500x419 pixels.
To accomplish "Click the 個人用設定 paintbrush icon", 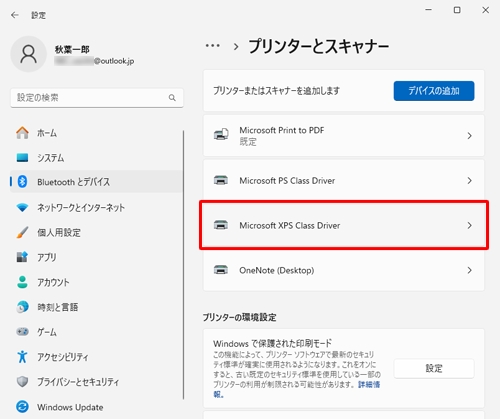I will (x=22, y=232).
